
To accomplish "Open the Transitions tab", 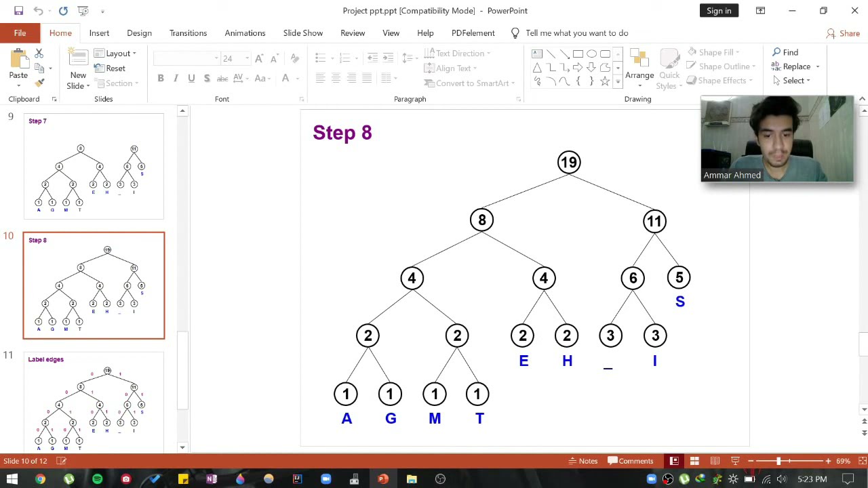I will 188,33.
